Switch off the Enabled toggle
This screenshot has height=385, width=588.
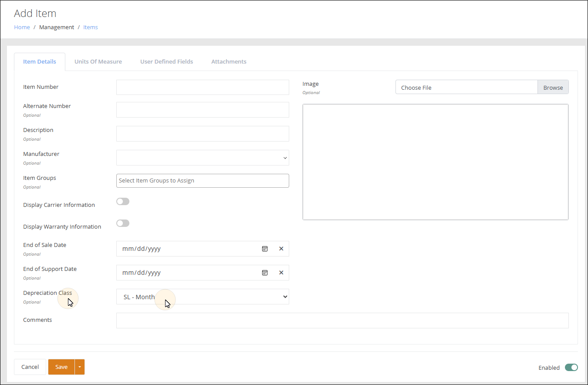(x=571, y=367)
